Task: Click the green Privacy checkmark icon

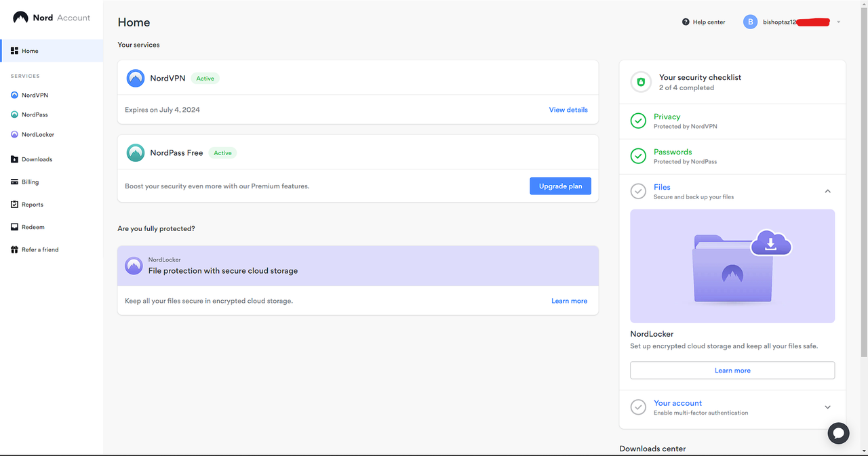Action: [638, 121]
